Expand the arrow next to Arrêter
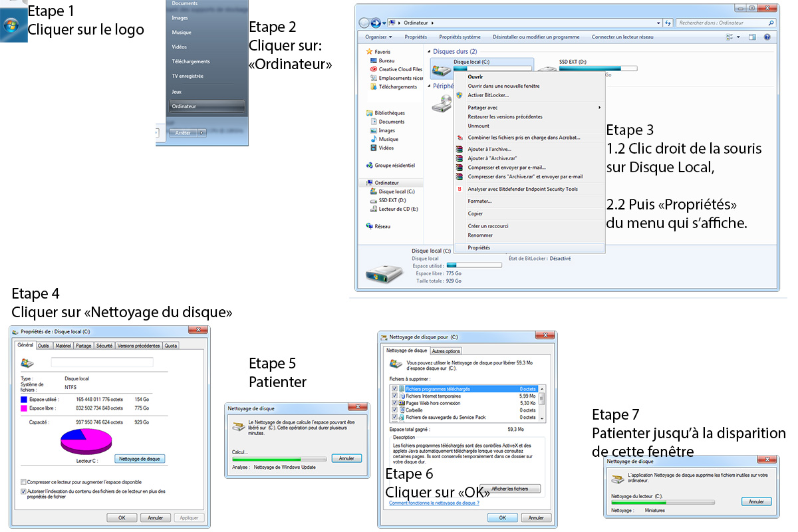798x532 pixels. pyautogui.click(x=201, y=132)
